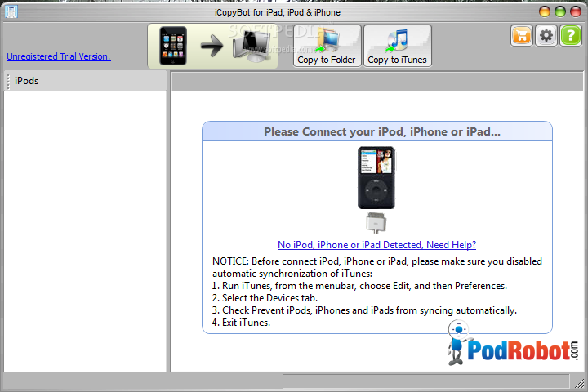Image resolution: width=588 pixels, height=392 pixels.
Task: Click the "Run iTunes, from the menubar" line
Action: point(359,286)
